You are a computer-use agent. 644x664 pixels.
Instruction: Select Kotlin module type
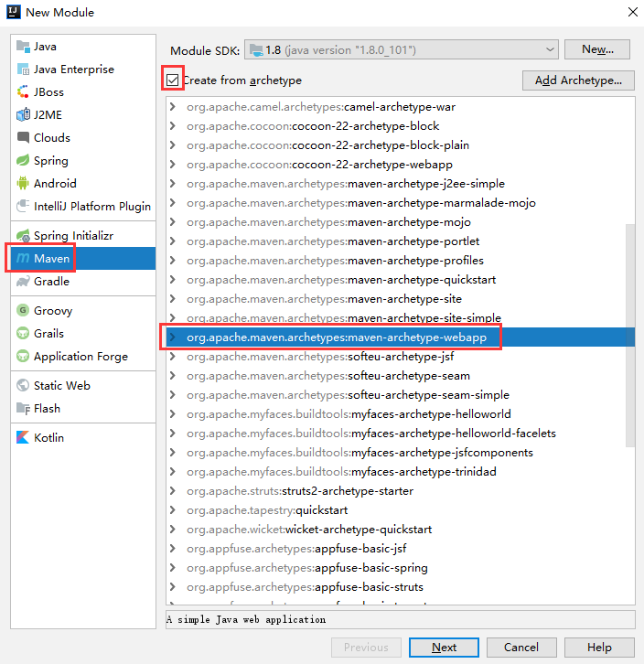(x=83, y=437)
